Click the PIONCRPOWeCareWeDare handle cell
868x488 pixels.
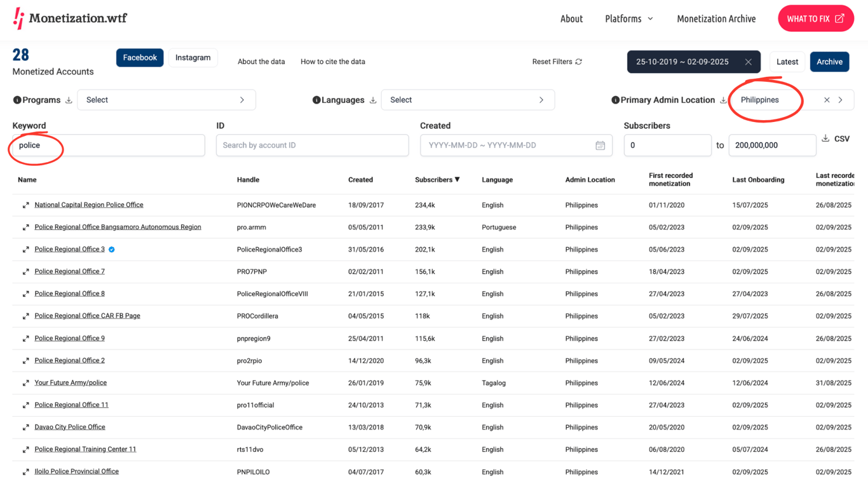pyautogui.click(x=276, y=205)
